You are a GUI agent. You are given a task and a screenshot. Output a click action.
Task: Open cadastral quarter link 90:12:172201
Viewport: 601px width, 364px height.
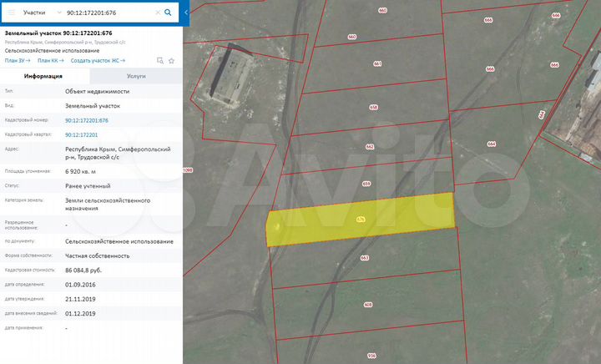coord(81,134)
